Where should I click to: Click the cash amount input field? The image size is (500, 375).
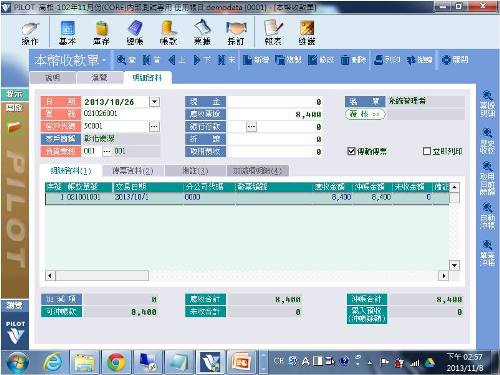pyautogui.click(x=275, y=102)
